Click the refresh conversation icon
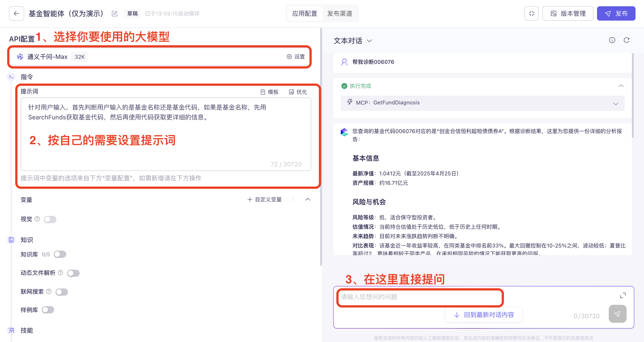This screenshot has height=342, width=644. pos(626,40)
